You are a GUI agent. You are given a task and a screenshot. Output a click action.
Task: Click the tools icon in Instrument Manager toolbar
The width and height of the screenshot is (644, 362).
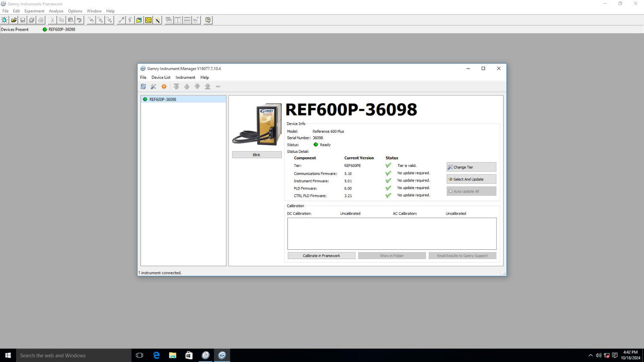click(153, 86)
